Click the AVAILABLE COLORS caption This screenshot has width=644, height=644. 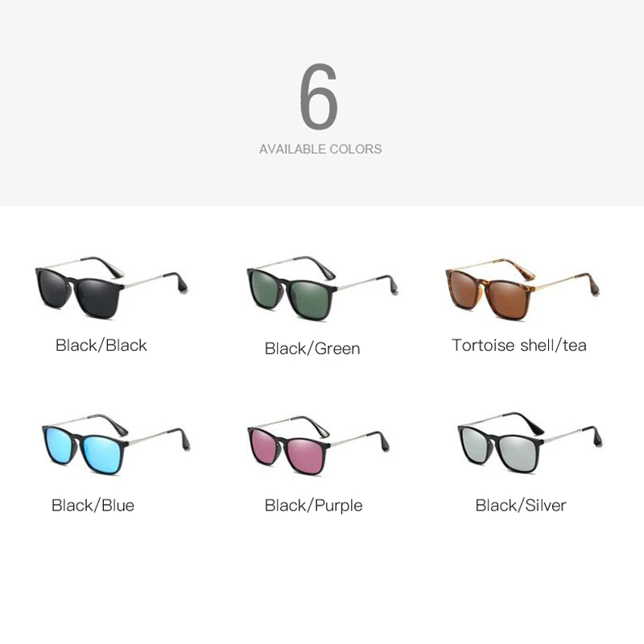(x=320, y=149)
